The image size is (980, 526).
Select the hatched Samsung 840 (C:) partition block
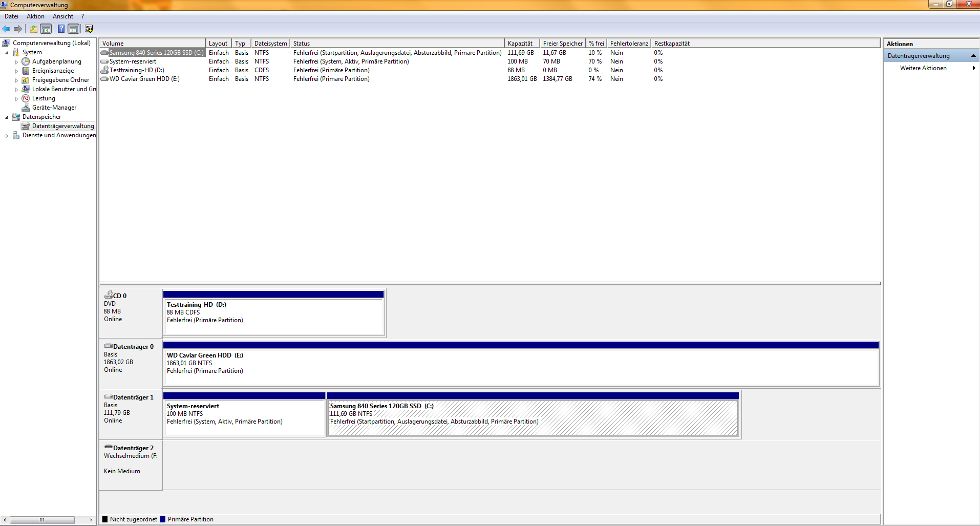pos(532,414)
